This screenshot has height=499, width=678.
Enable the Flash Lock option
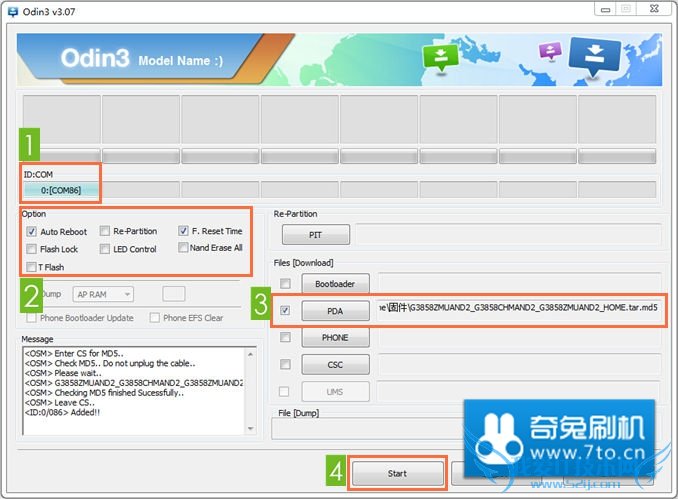click(x=31, y=249)
